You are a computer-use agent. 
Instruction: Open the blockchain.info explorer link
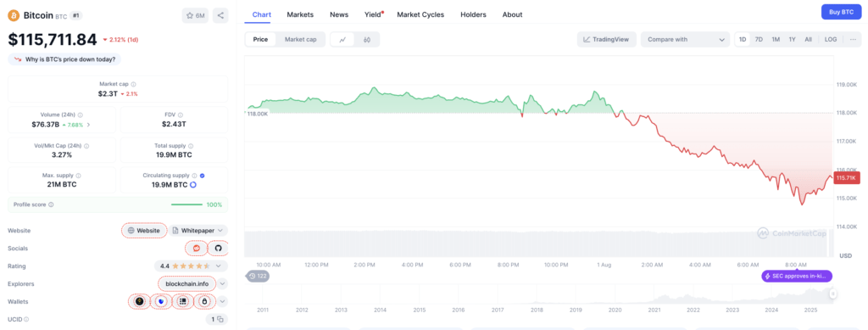pos(187,283)
